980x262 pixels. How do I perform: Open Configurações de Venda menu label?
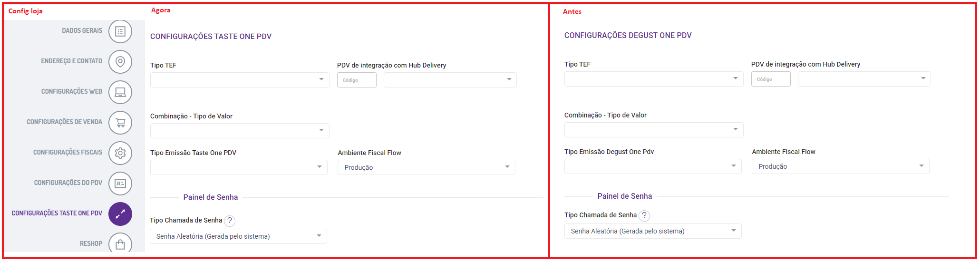(x=64, y=122)
